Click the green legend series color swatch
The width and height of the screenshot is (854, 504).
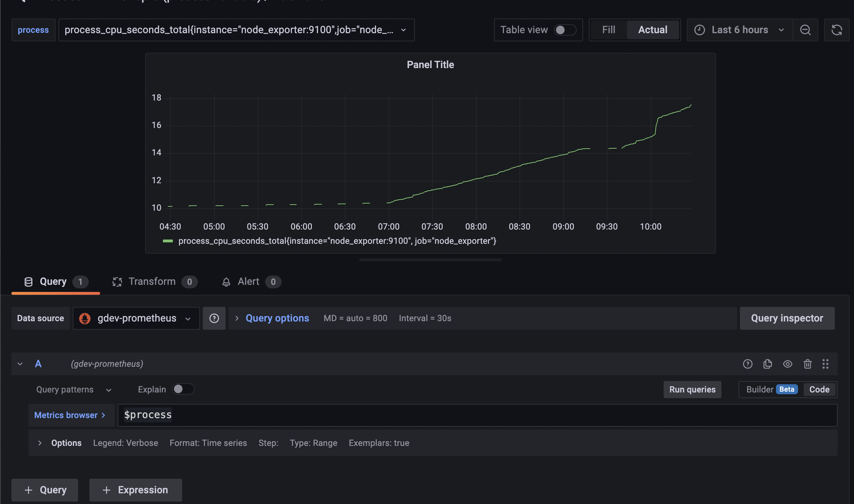click(x=168, y=241)
